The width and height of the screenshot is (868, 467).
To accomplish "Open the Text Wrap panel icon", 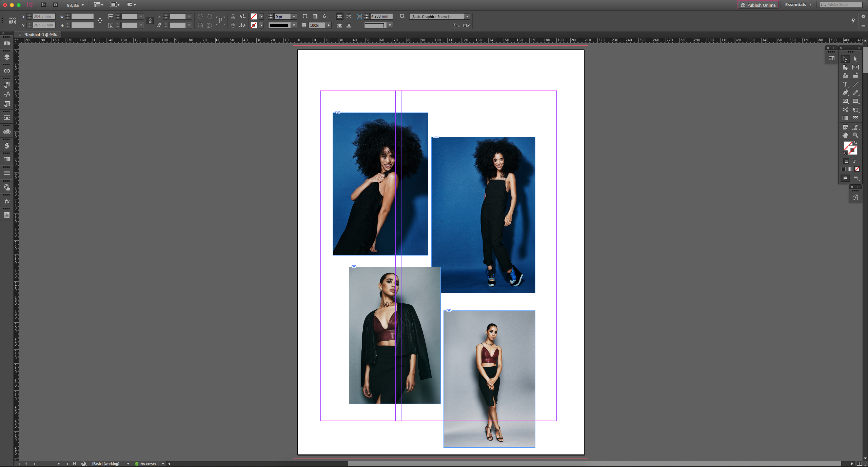I will pos(7,118).
